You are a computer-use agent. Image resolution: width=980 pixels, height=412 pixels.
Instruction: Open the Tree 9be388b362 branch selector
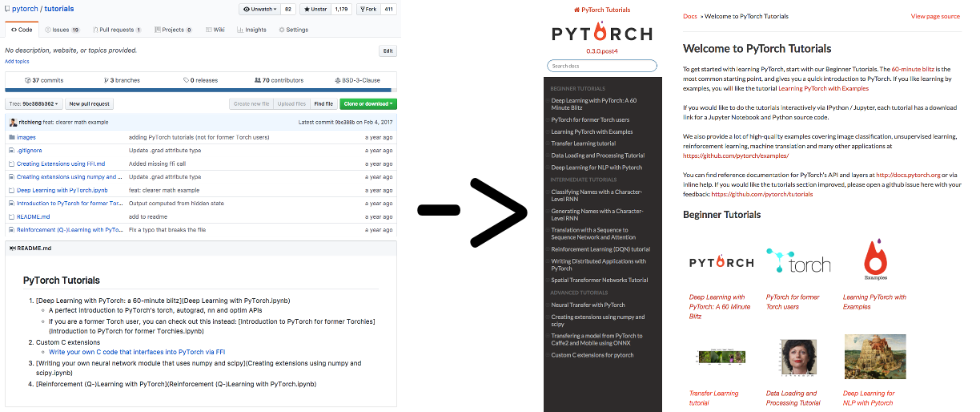[x=33, y=103]
